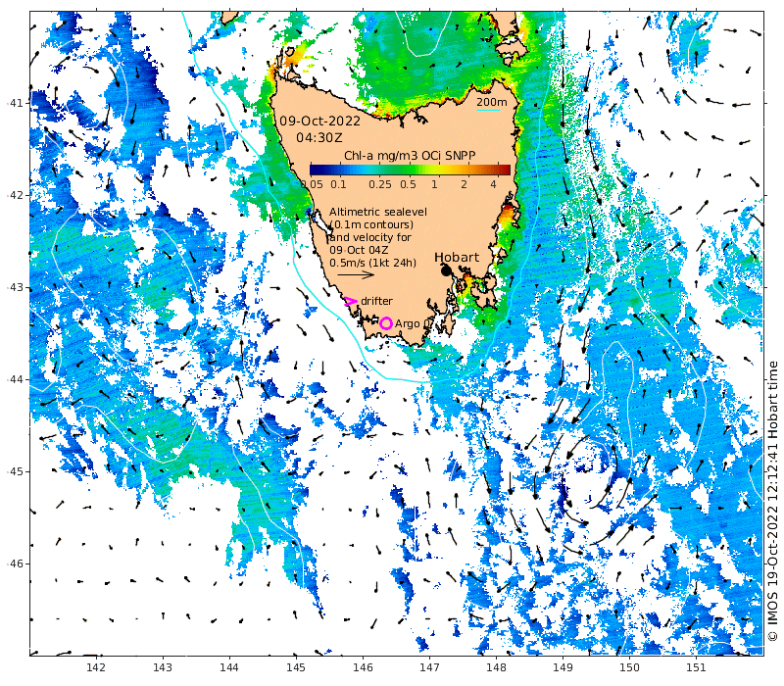
Task: Click longitude axis label '151'
Action: coord(696,667)
